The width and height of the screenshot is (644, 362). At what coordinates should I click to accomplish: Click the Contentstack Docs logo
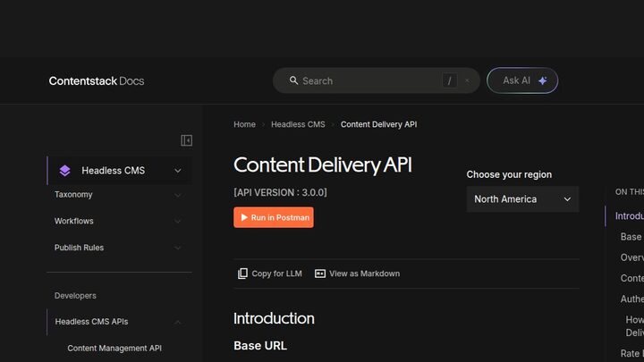click(97, 80)
